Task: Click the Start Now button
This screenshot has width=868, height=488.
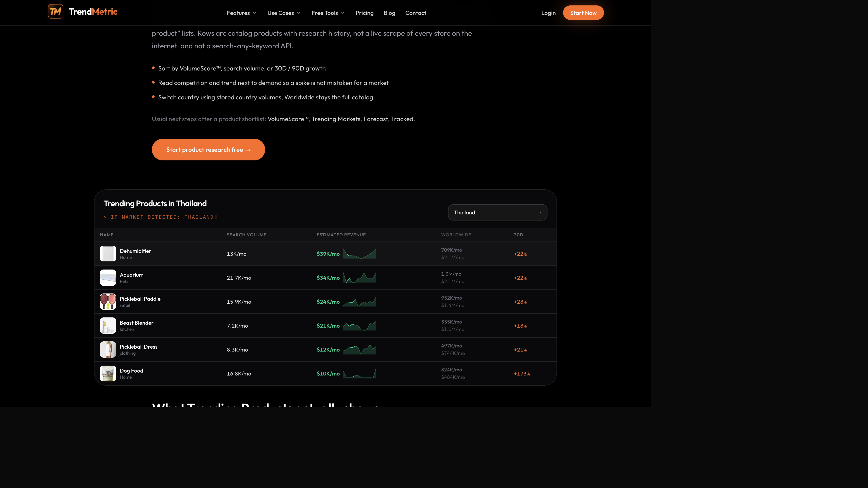Action: point(583,13)
